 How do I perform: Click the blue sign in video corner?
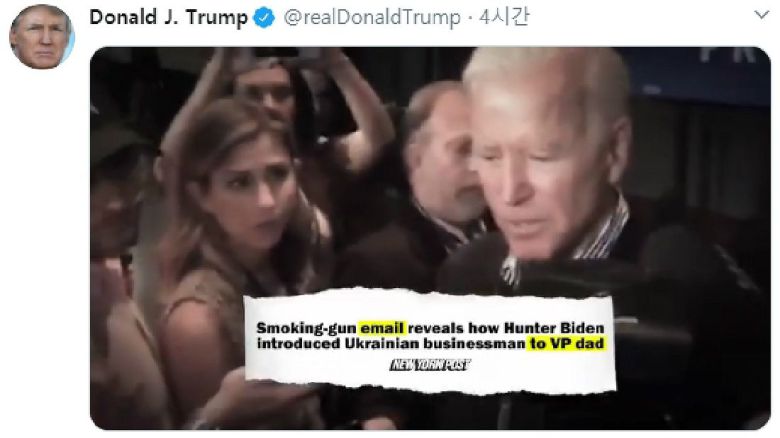point(696,75)
